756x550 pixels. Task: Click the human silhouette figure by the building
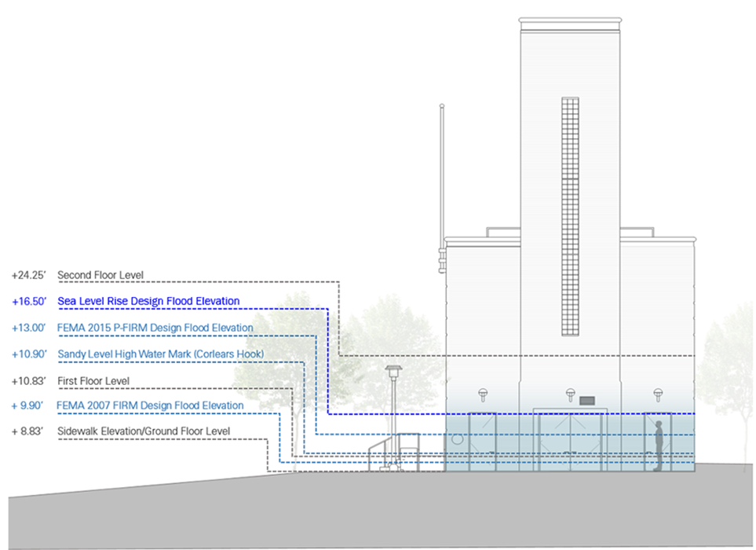pyautogui.click(x=659, y=446)
